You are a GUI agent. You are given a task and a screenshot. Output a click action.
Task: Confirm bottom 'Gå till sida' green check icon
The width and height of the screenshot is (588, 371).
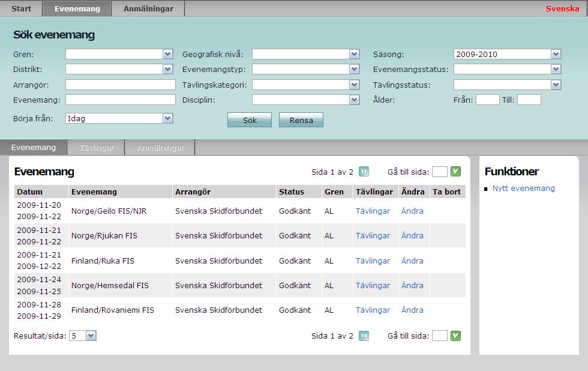click(x=455, y=336)
